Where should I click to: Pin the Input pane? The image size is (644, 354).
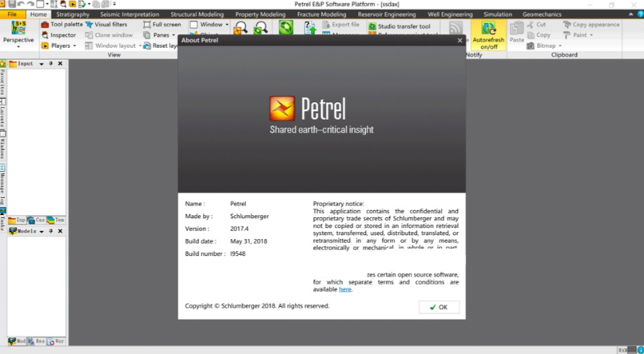coord(50,64)
